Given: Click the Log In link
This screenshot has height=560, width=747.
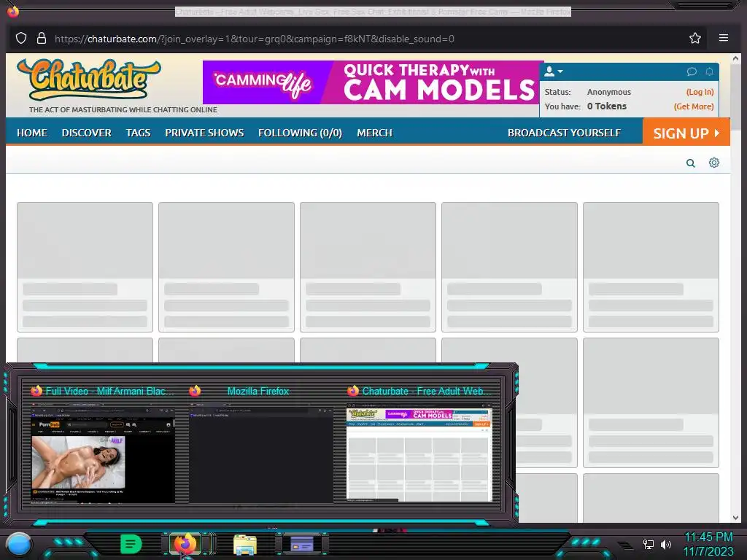Looking at the screenshot, I should [700, 92].
